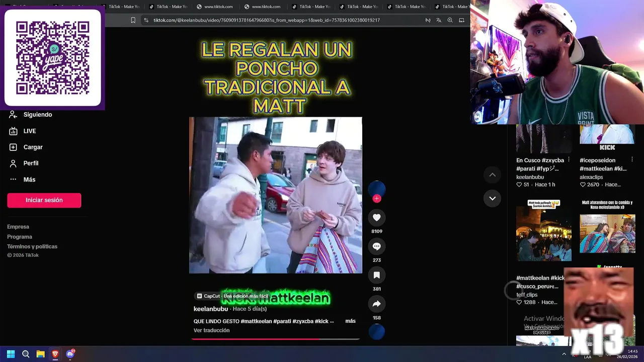
Task: Go to previous video with up arrow
Action: (x=493, y=175)
